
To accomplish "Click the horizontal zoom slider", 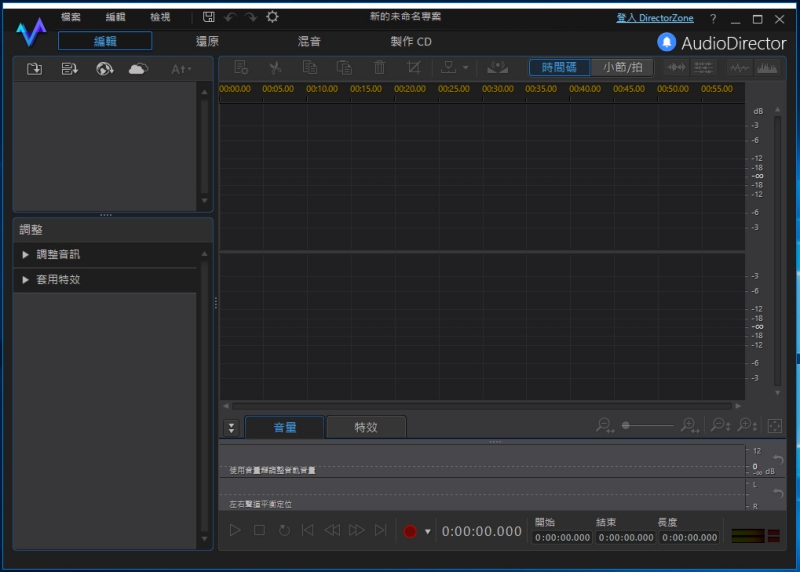I will pyautogui.click(x=647, y=425).
